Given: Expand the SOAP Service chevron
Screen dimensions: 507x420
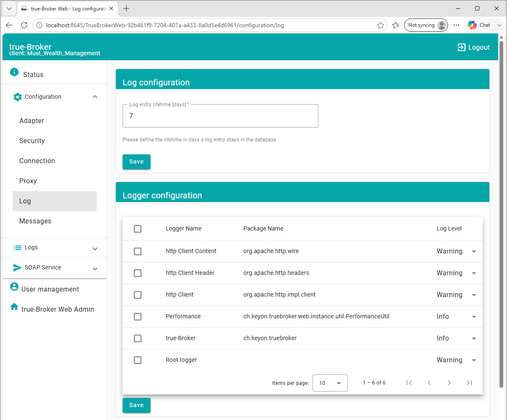Looking at the screenshot, I should tap(95, 269).
